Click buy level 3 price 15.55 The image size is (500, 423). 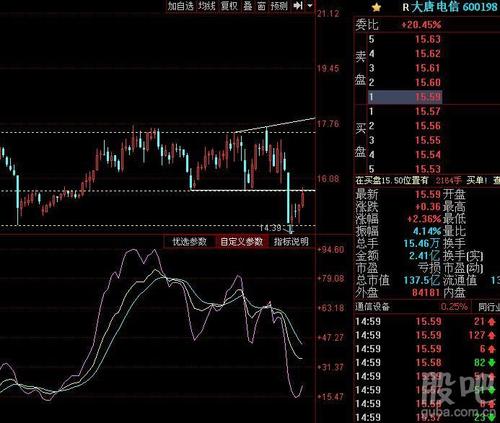[x=428, y=140]
